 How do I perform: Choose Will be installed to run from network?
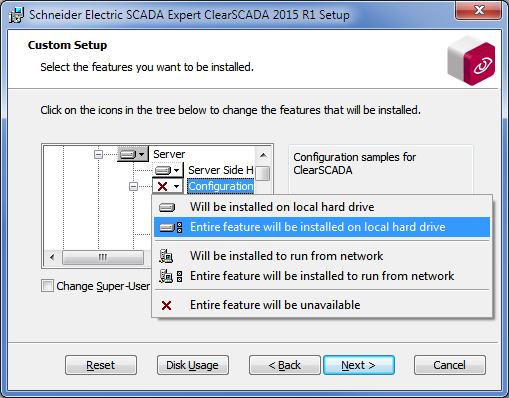322,256
